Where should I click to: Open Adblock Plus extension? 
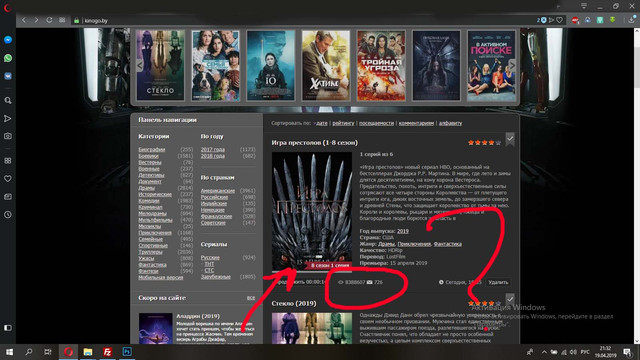[x=575, y=20]
